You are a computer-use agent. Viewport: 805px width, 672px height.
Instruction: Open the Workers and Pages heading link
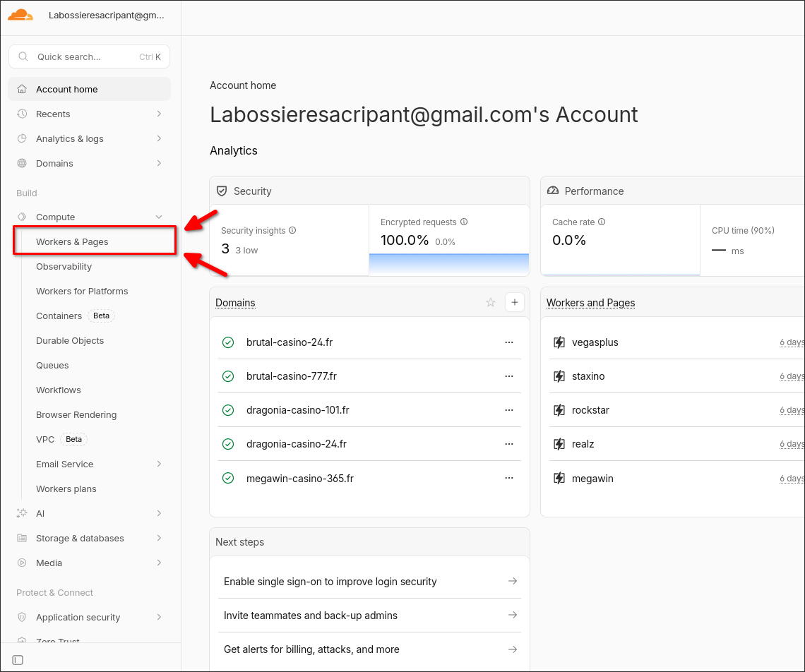point(590,303)
